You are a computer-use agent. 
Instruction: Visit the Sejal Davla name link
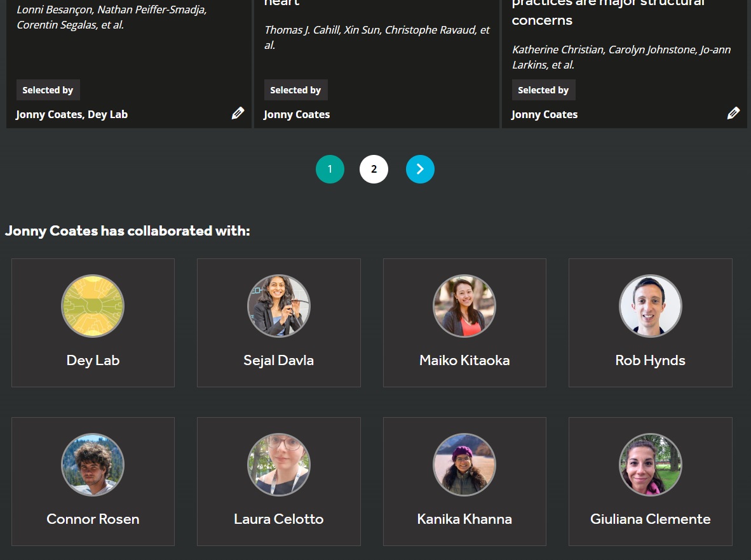pos(278,361)
